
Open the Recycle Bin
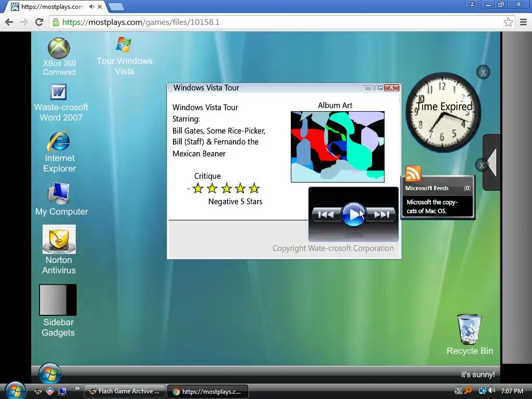[470, 335]
